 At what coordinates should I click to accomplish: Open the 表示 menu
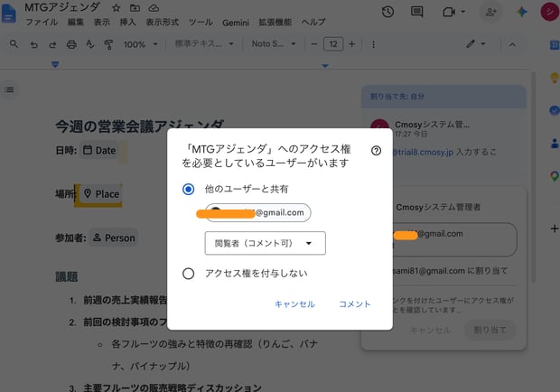(101, 23)
